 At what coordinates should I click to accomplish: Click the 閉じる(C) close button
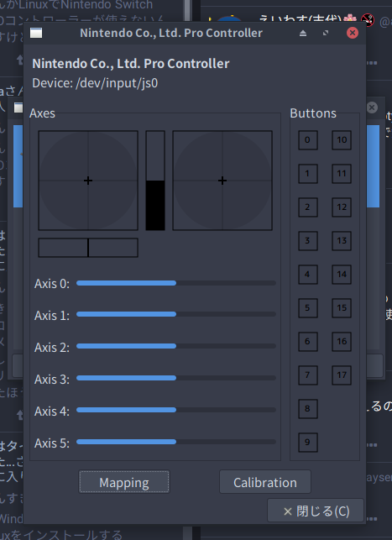tap(316, 511)
